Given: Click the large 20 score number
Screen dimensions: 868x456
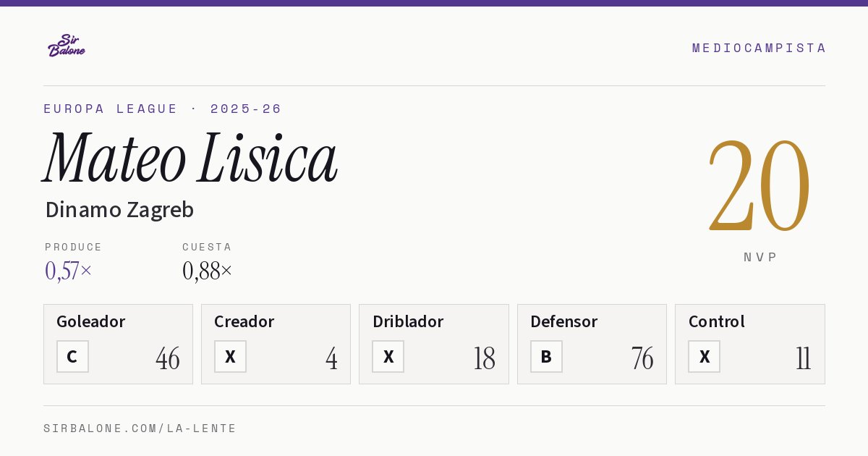Looking at the screenshot, I should tap(759, 185).
